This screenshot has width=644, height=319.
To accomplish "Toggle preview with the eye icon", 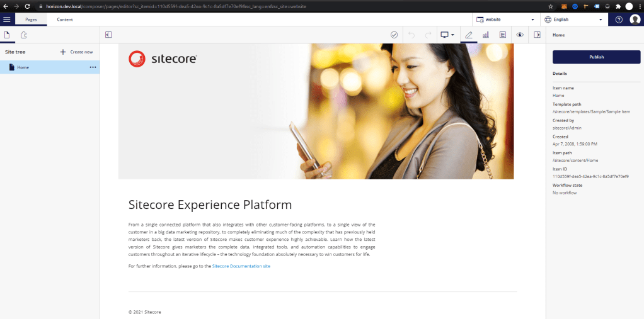I will click(520, 35).
